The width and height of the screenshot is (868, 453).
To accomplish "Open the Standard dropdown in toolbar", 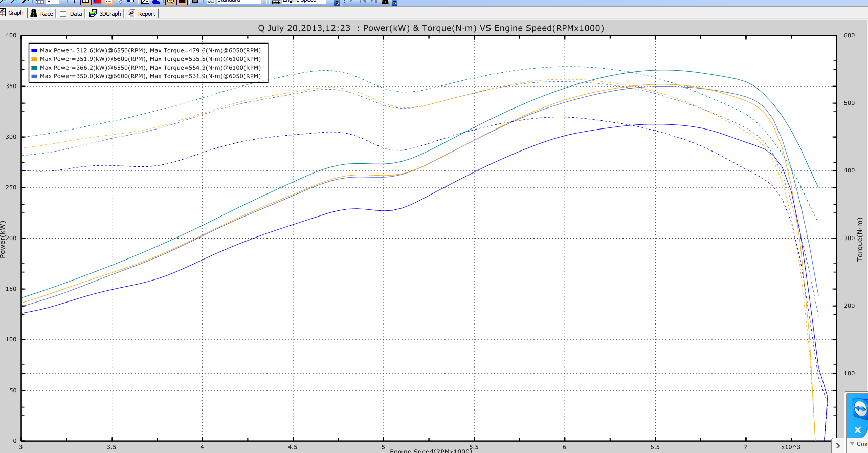I will click(263, 2).
